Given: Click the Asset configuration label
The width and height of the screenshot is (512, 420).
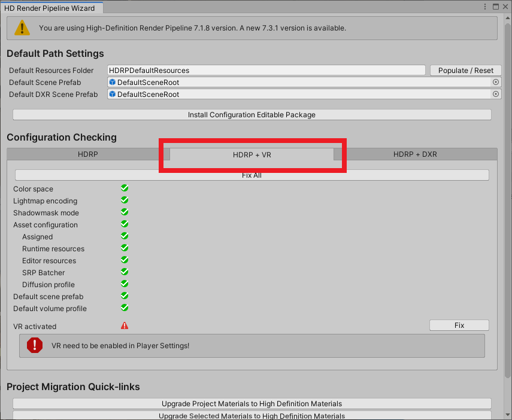Looking at the screenshot, I should click(46, 225).
